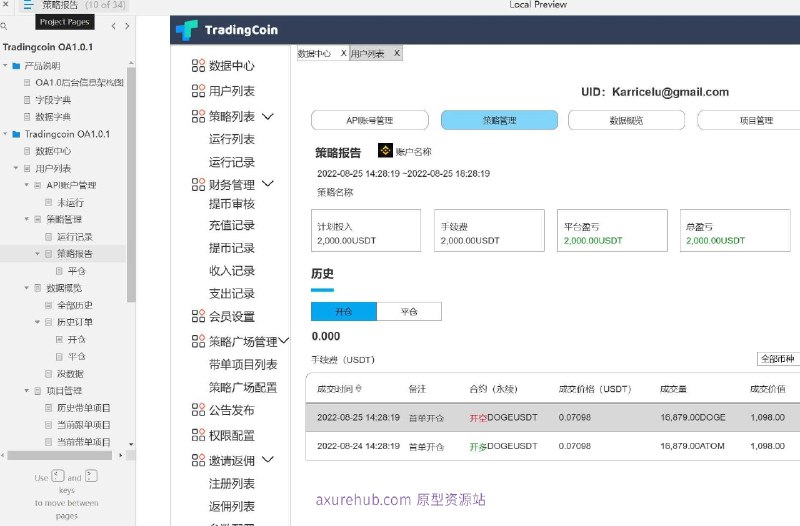Collapse the API账户管理 tree node
800x526 pixels.
pyautogui.click(x=27, y=185)
